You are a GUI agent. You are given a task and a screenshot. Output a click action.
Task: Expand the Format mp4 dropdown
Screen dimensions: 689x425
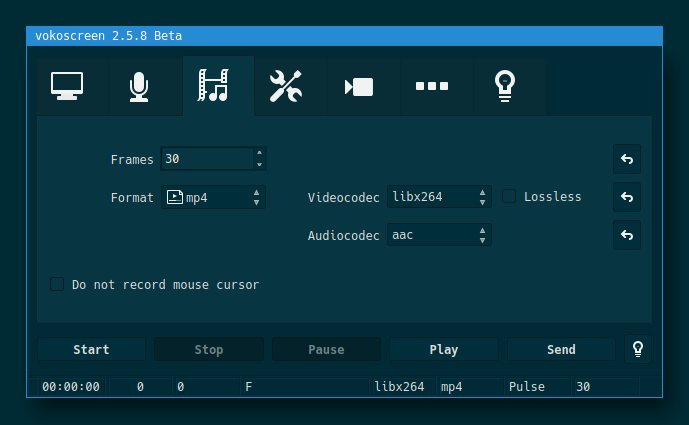click(x=214, y=197)
